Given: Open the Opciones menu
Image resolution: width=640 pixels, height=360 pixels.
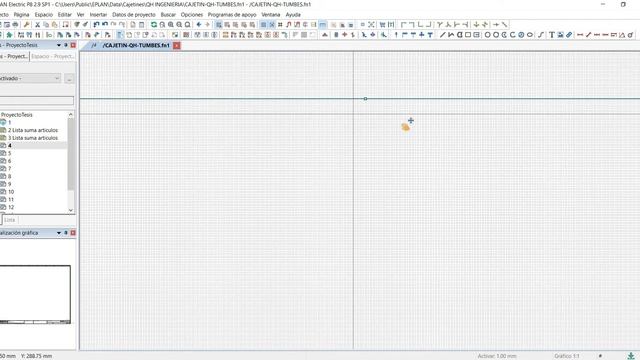Looking at the screenshot, I should 192,15.
